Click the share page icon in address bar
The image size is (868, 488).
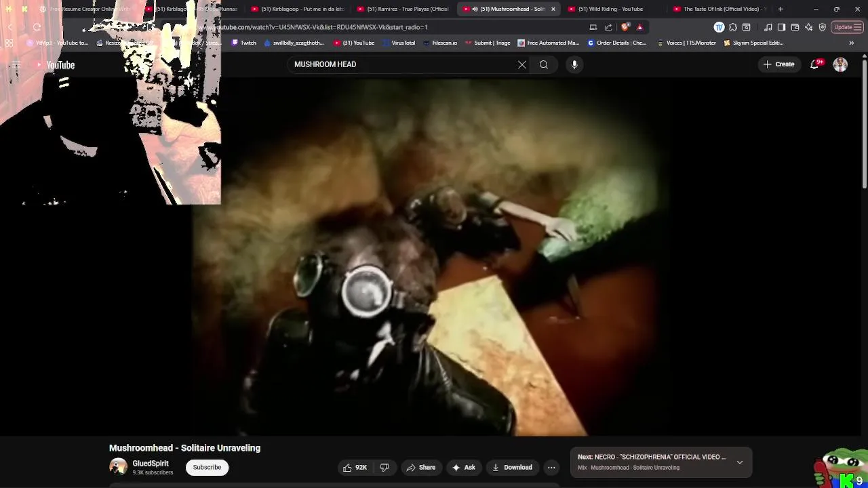tap(608, 27)
